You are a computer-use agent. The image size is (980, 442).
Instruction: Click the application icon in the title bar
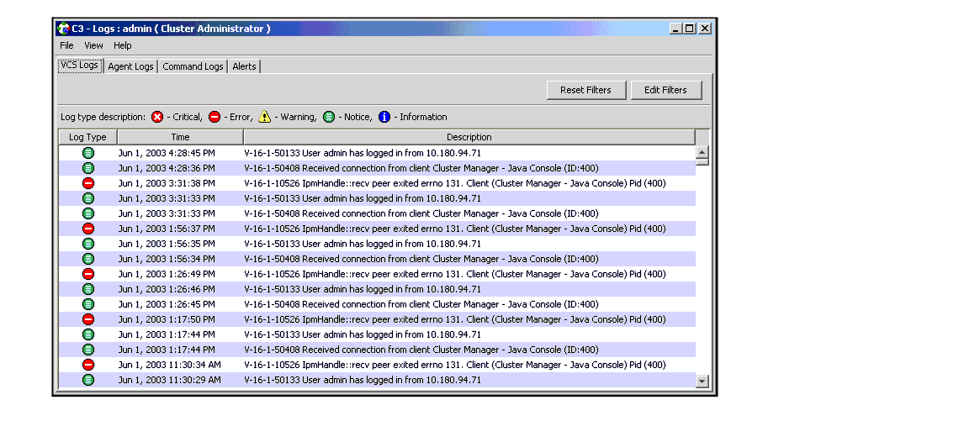[x=63, y=28]
